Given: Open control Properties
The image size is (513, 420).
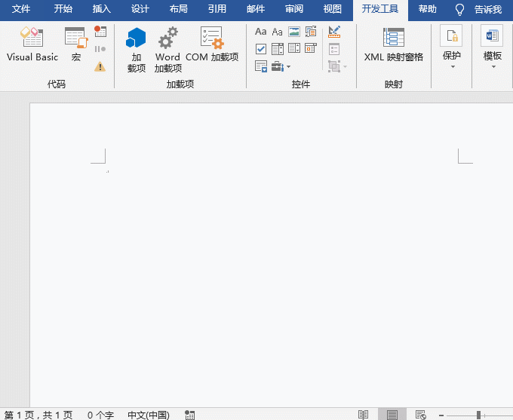Looking at the screenshot, I should click(x=334, y=50).
